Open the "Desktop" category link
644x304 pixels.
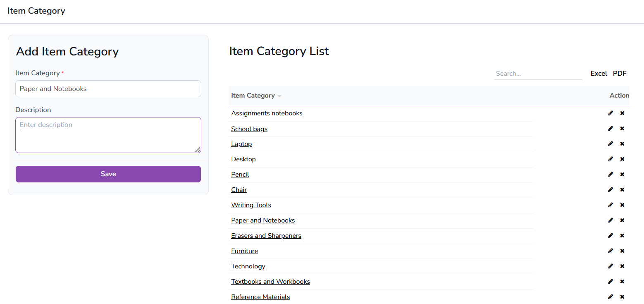pyautogui.click(x=243, y=159)
